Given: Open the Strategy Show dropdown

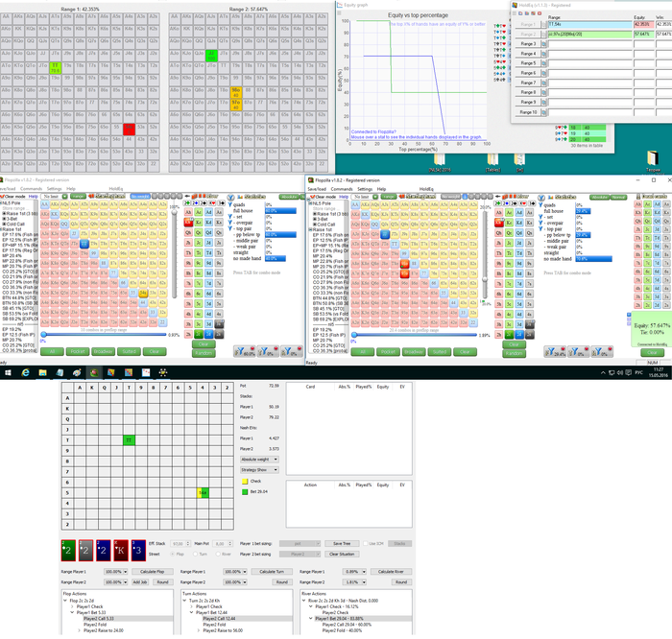Looking at the screenshot, I should pyautogui.click(x=259, y=470).
